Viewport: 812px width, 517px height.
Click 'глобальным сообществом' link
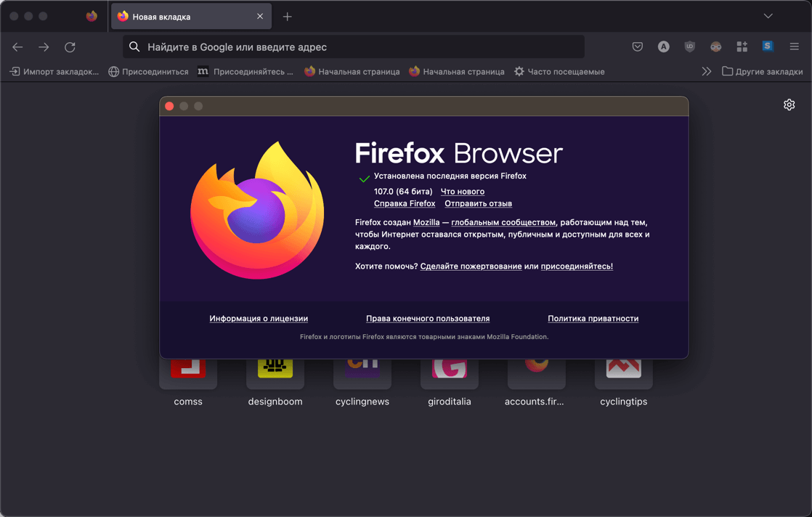[x=503, y=222]
